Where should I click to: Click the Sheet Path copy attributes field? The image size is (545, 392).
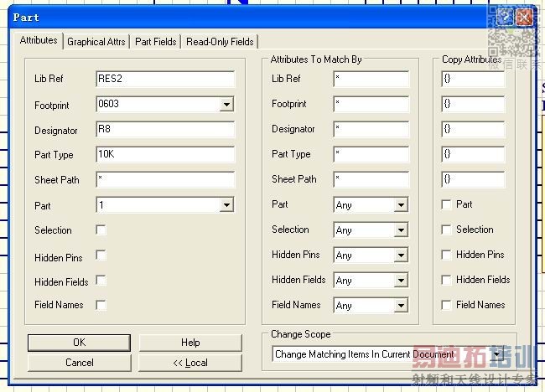tap(473, 179)
